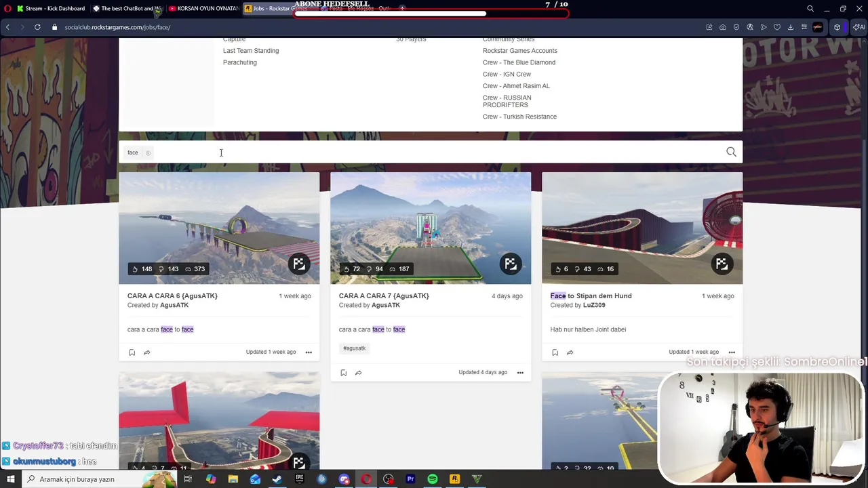Viewport: 868px width, 488px height.
Task: Click the dislike count 143 on CARA A CARA 6
Action: tap(169, 269)
